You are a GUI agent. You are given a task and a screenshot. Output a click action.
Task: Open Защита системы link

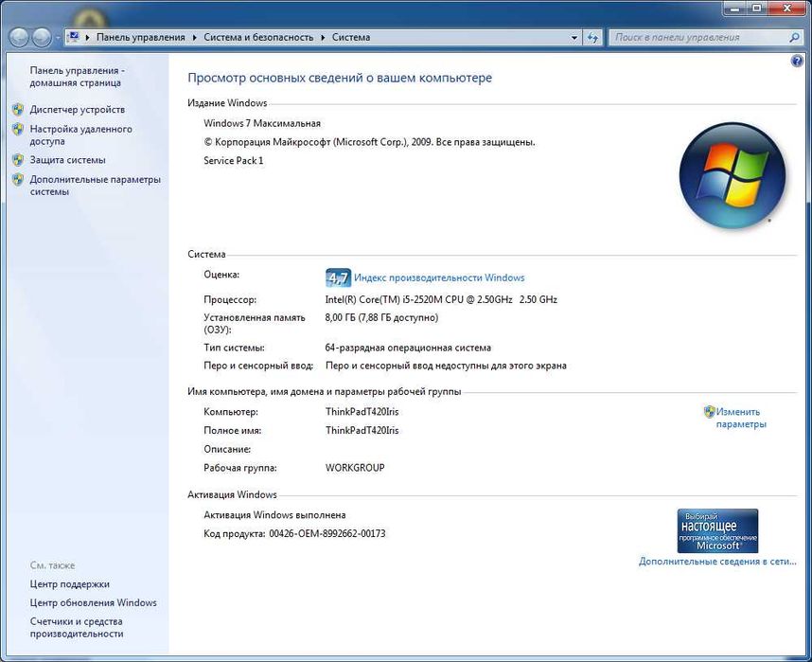pyautogui.click(x=67, y=160)
